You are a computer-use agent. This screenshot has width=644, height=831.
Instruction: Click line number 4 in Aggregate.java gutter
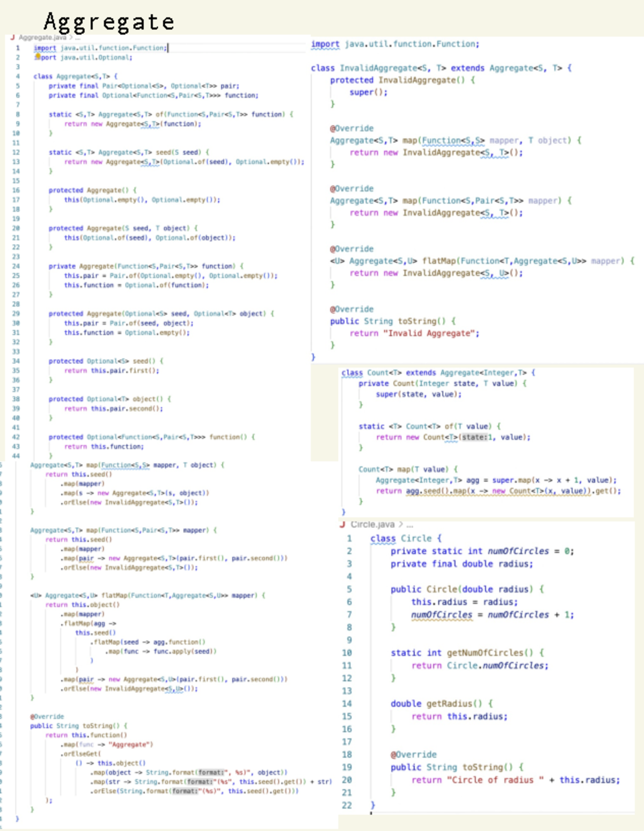pos(17,76)
